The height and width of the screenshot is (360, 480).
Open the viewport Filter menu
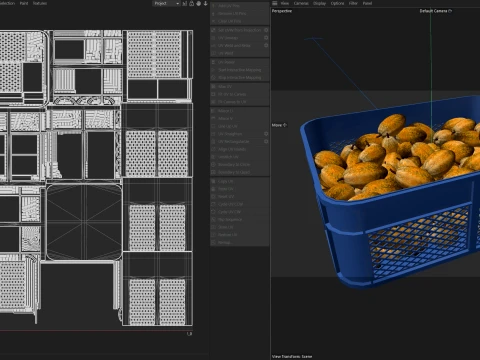[x=353, y=3]
